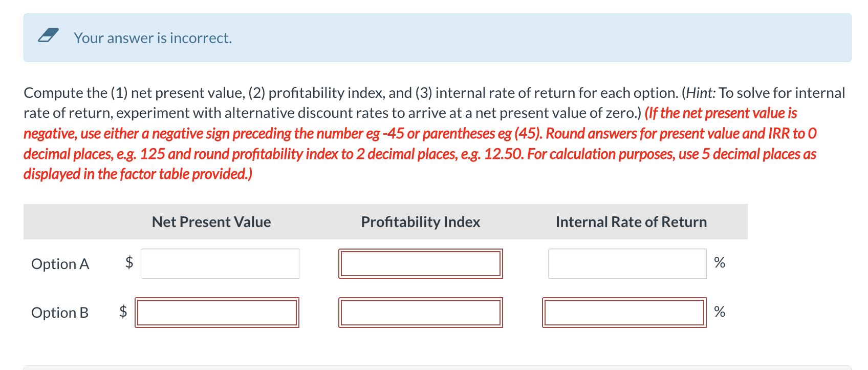This screenshot has width=868, height=370.
Task: Click the Option A row label
Action: [60, 264]
